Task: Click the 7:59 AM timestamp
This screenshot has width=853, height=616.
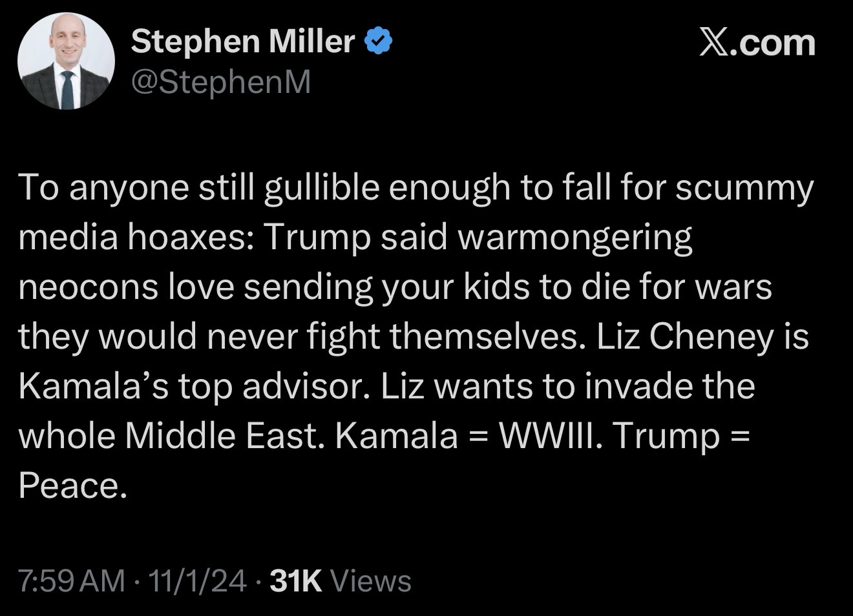Action: (x=72, y=580)
